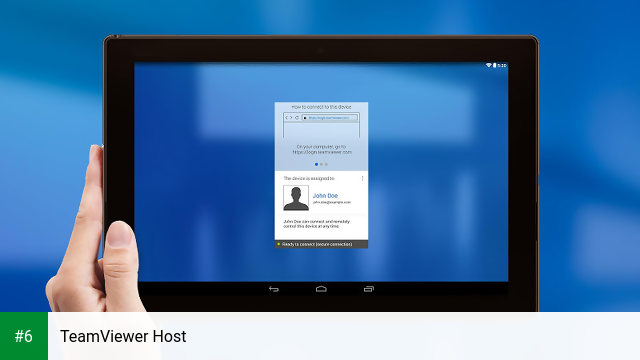Screen dimensions: 640x360
Task: Tap the Android recent apps button
Action: [x=369, y=289]
